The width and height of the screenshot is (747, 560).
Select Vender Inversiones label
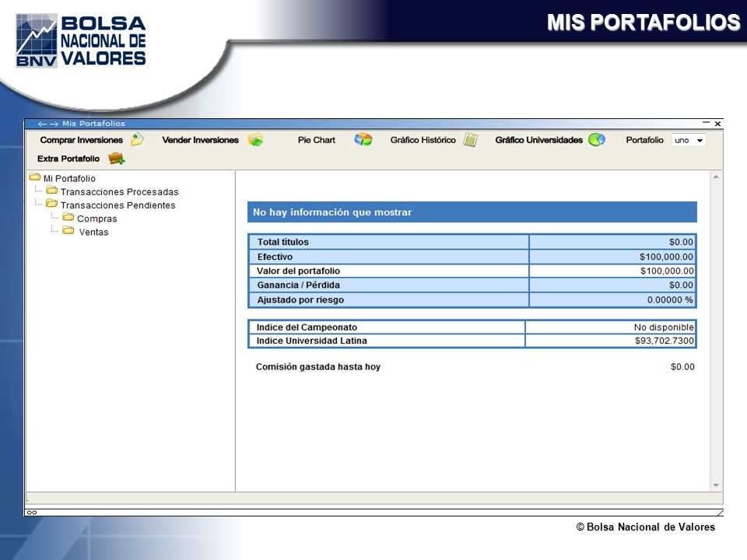(200, 140)
